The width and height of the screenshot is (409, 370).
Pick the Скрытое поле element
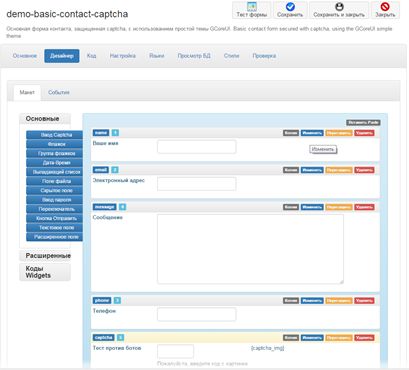[x=54, y=190]
